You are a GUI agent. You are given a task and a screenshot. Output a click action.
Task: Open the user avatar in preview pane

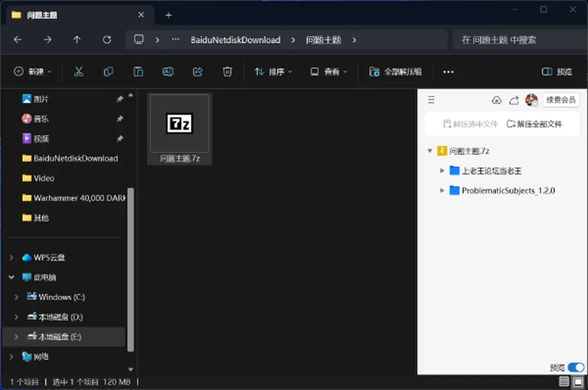pyautogui.click(x=532, y=100)
